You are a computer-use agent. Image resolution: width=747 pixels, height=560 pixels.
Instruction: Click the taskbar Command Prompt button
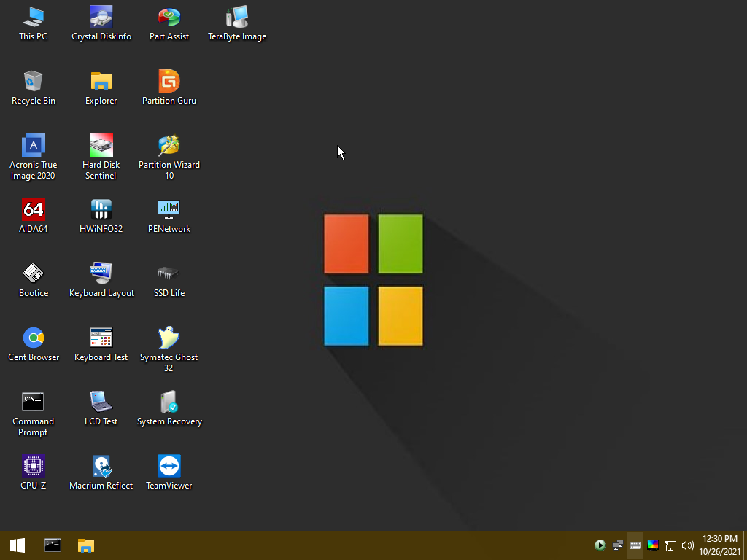[53, 545]
